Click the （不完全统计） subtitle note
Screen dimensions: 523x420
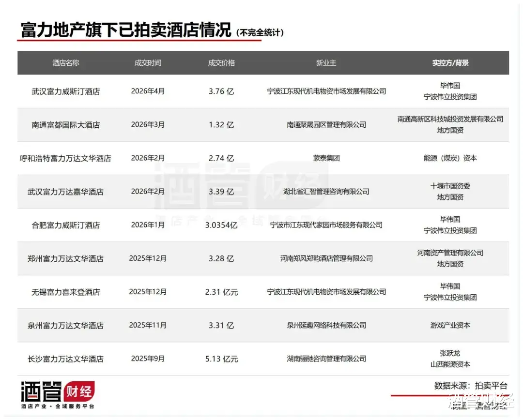coord(260,33)
